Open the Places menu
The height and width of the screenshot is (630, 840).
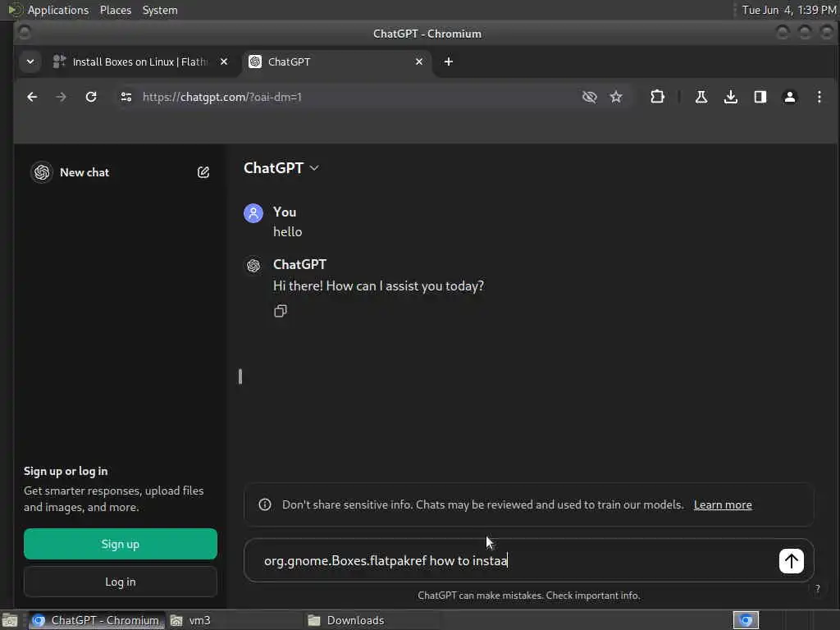coord(116,10)
